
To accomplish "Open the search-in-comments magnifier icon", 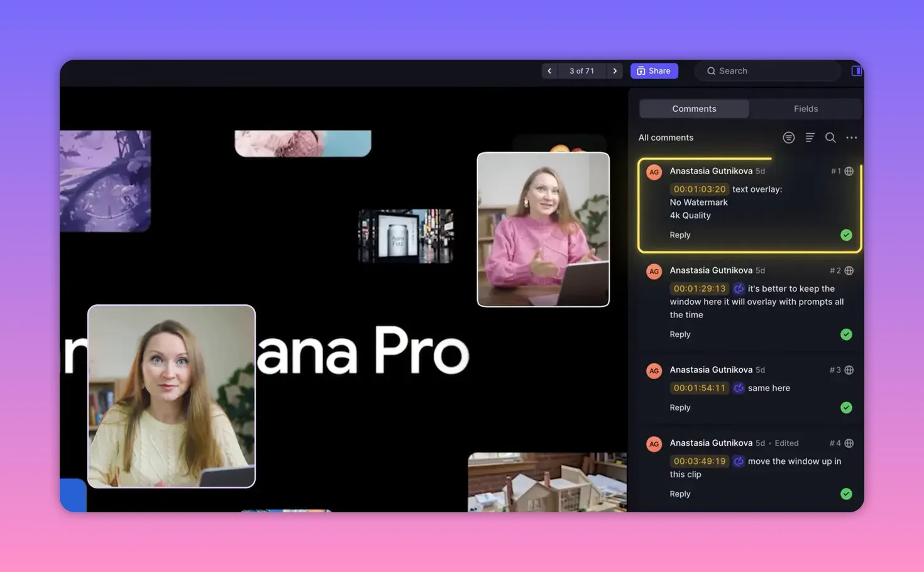I will point(830,137).
